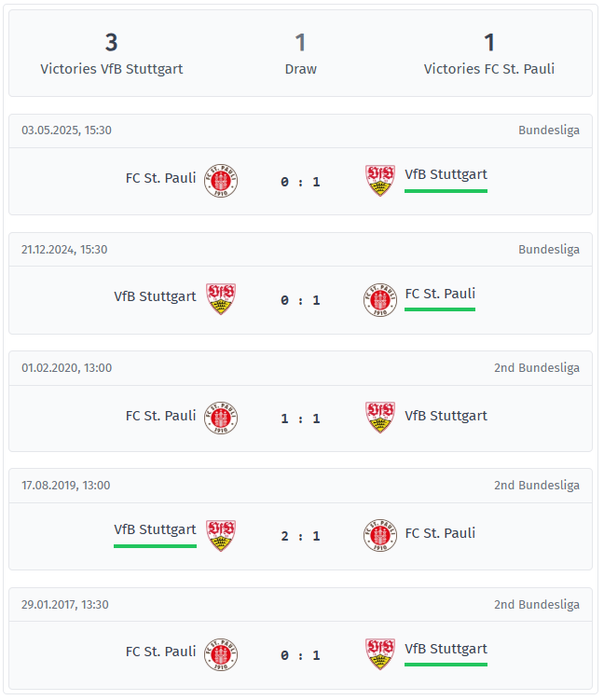Click FC St. Pauli crest in 01.02.2020 match
The width and height of the screenshot is (604, 700).
[x=221, y=418]
